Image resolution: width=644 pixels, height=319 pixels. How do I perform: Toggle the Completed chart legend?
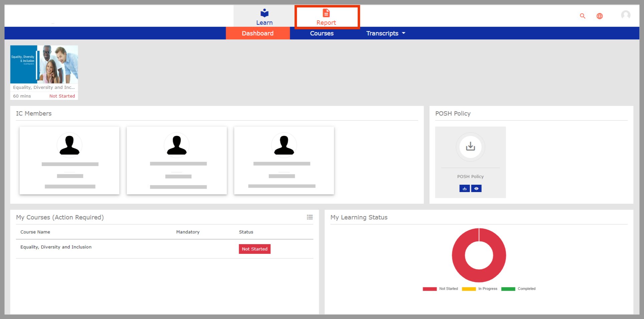(x=518, y=289)
